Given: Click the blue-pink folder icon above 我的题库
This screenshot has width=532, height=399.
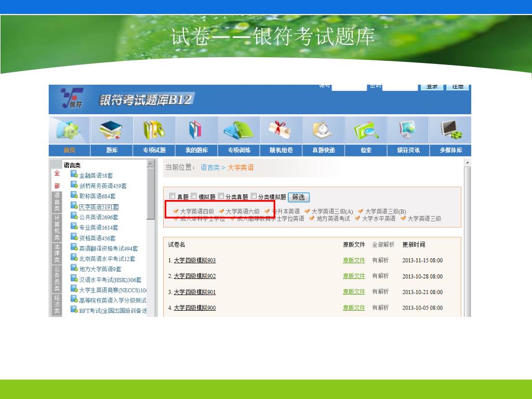Looking at the screenshot, I should [x=195, y=130].
